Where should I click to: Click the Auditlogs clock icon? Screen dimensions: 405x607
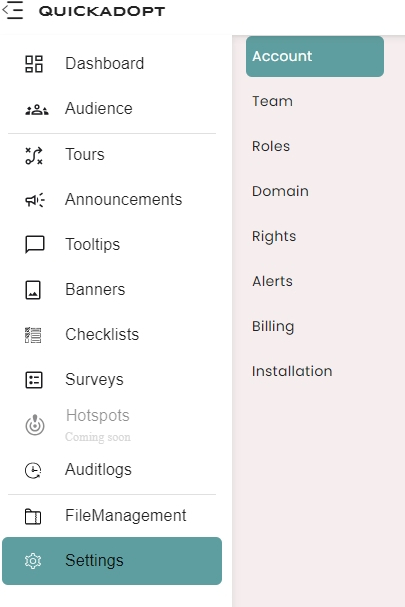coord(33,470)
